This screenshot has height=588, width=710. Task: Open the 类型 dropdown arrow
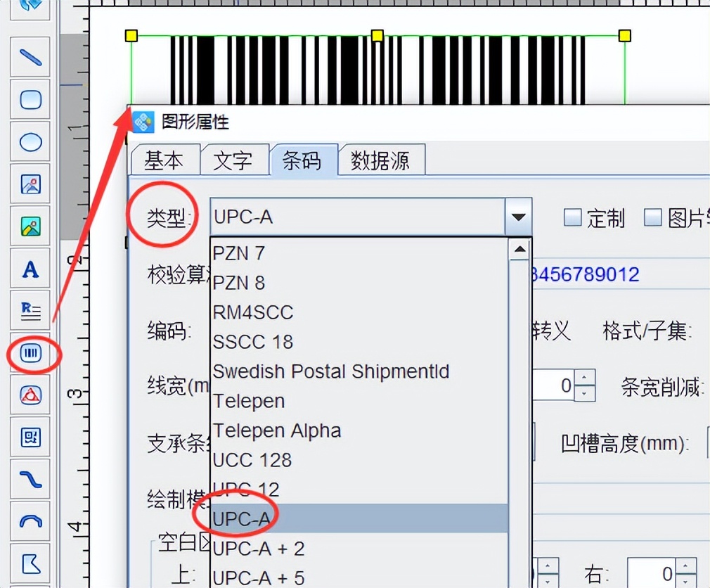pyautogui.click(x=519, y=217)
